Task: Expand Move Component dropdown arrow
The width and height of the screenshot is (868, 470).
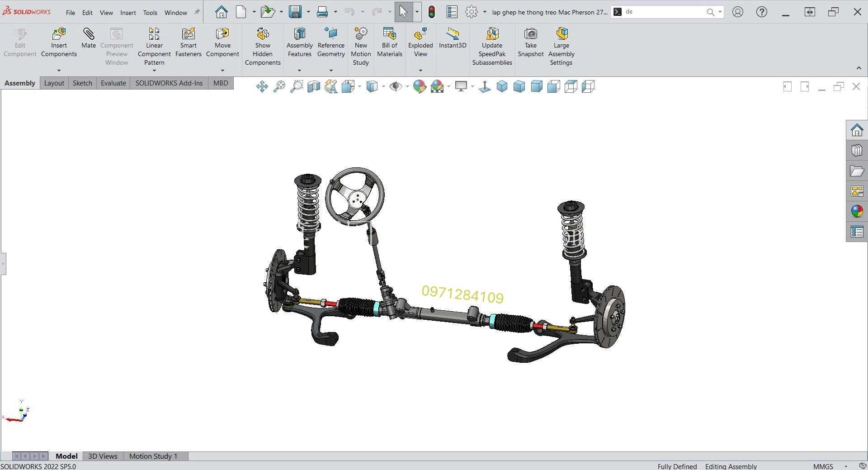Action: pyautogui.click(x=222, y=71)
